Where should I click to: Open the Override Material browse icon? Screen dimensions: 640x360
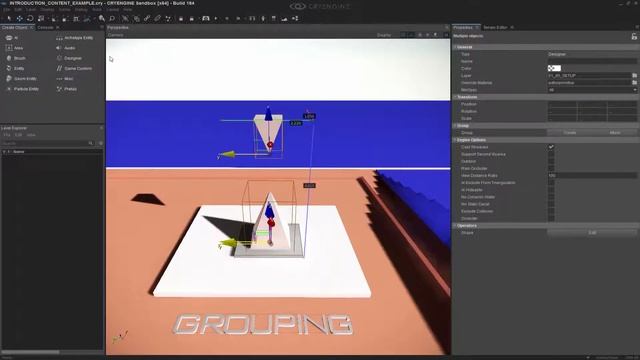pyautogui.click(x=634, y=82)
